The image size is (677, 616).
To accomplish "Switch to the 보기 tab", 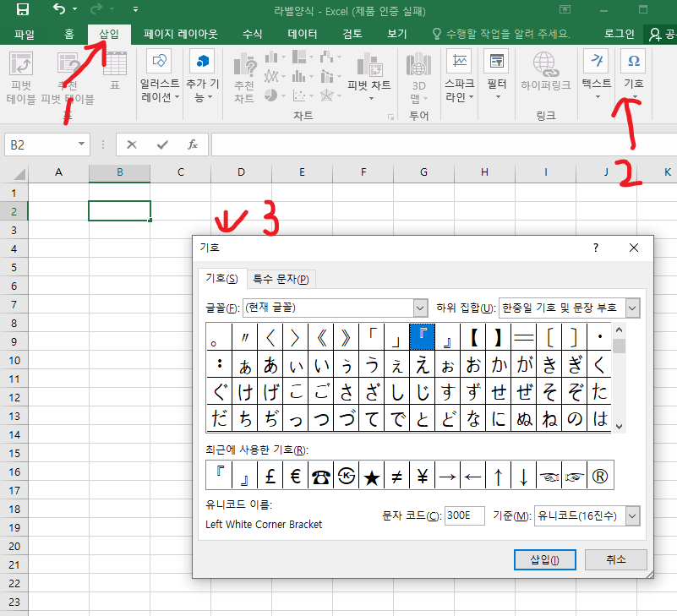I will (x=396, y=34).
